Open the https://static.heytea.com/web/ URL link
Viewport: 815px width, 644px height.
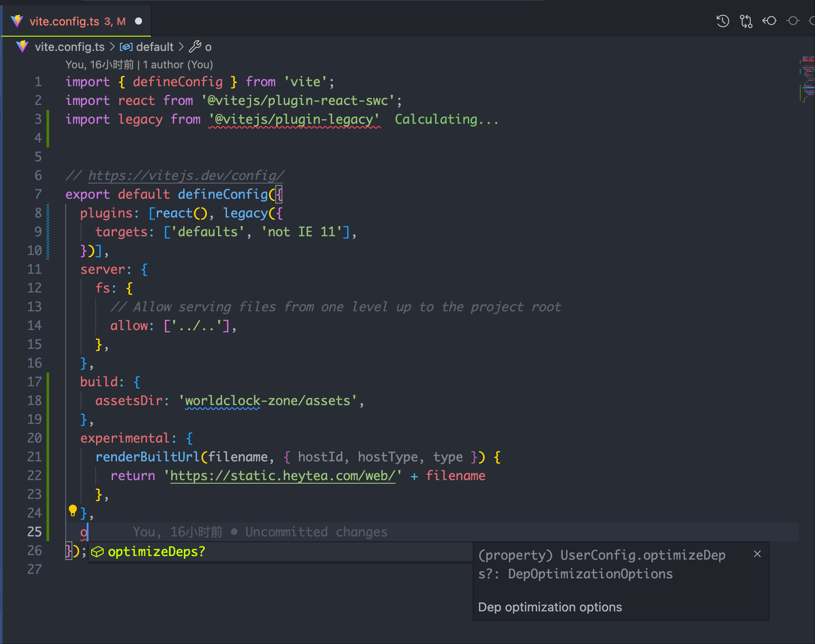283,476
